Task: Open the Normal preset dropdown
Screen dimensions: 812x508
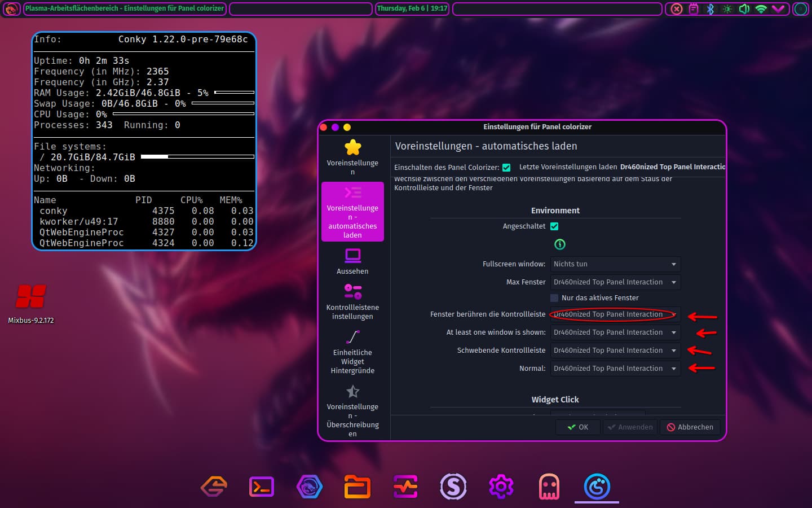Action: [x=615, y=369]
